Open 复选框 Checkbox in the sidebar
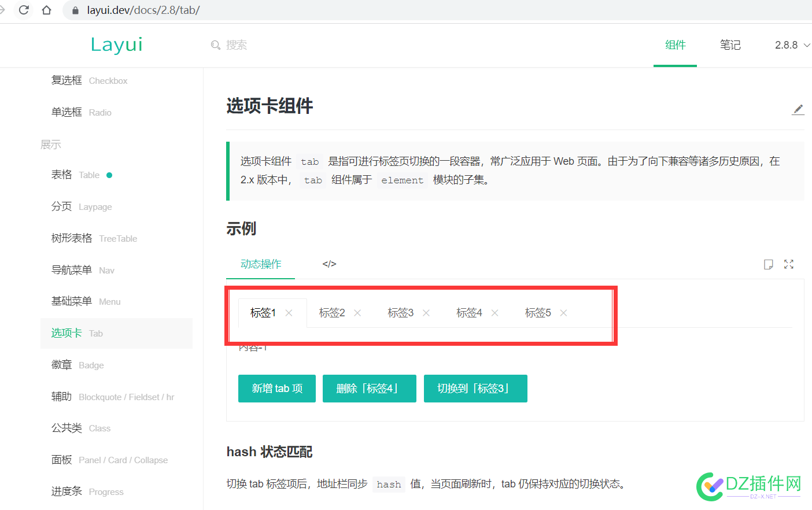This screenshot has width=812, height=510. pos(89,80)
